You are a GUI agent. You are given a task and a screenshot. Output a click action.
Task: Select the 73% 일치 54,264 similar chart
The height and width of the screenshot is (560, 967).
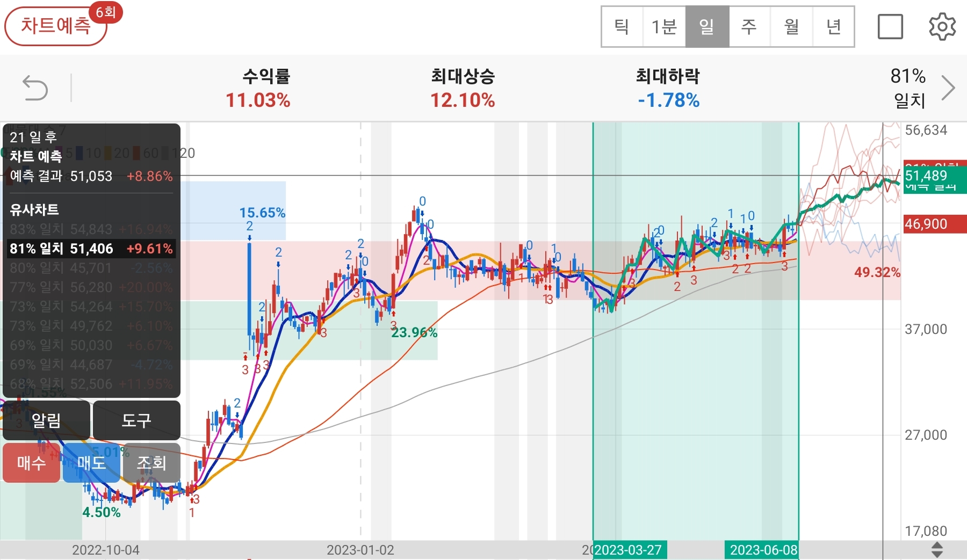click(x=91, y=307)
